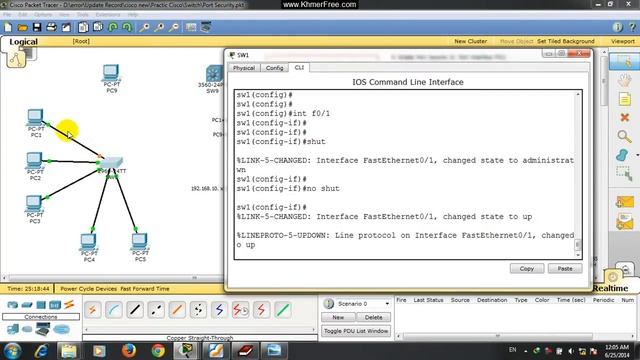The width and height of the screenshot is (640, 360).
Task: Click the New scenario button
Action: 338,317
